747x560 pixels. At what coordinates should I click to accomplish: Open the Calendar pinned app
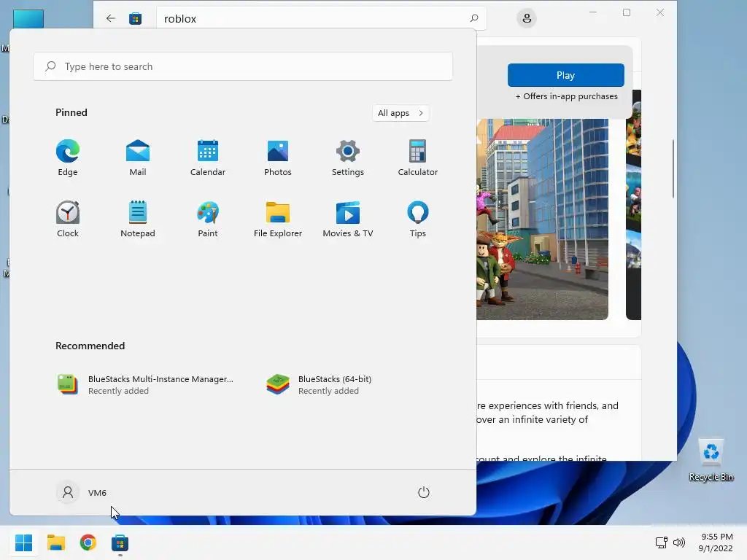[208, 157]
